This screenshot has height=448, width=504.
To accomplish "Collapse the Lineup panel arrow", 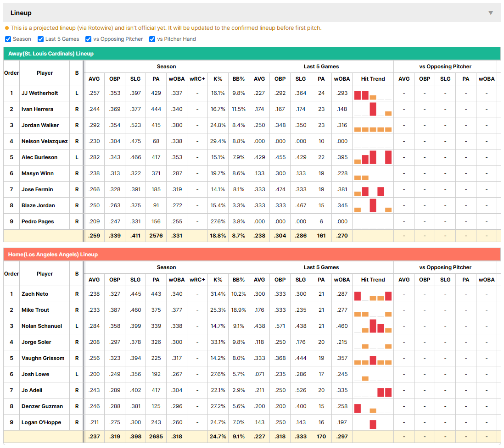I will [491, 13].
